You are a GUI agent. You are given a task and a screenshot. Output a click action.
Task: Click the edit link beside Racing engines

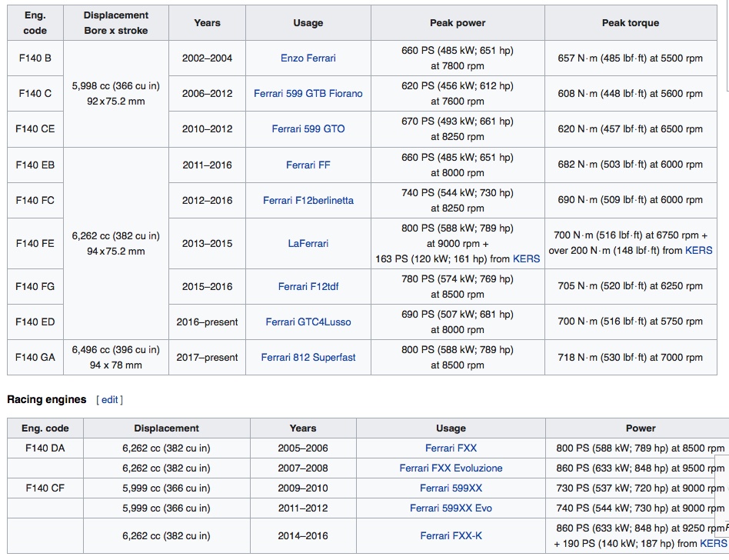tap(110, 399)
